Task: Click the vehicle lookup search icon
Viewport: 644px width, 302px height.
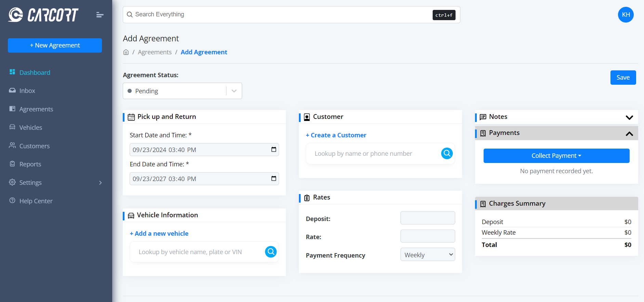Action: (x=271, y=252)
